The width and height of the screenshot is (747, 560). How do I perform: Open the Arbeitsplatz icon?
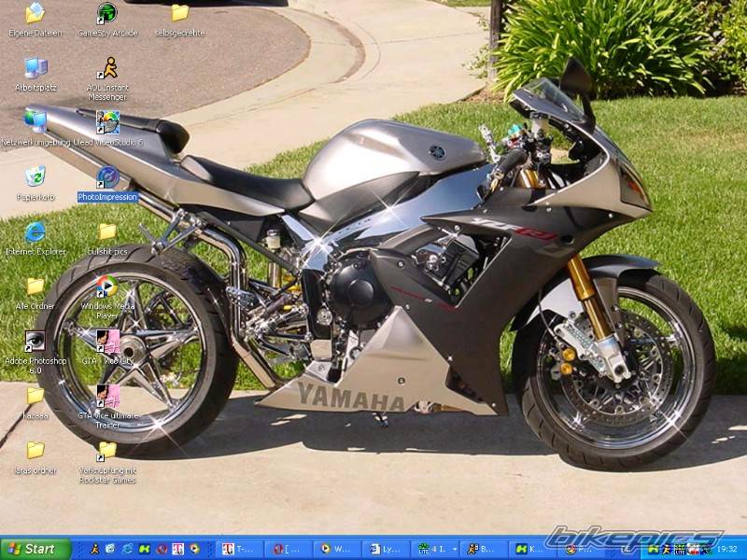[x=35, y=75]
